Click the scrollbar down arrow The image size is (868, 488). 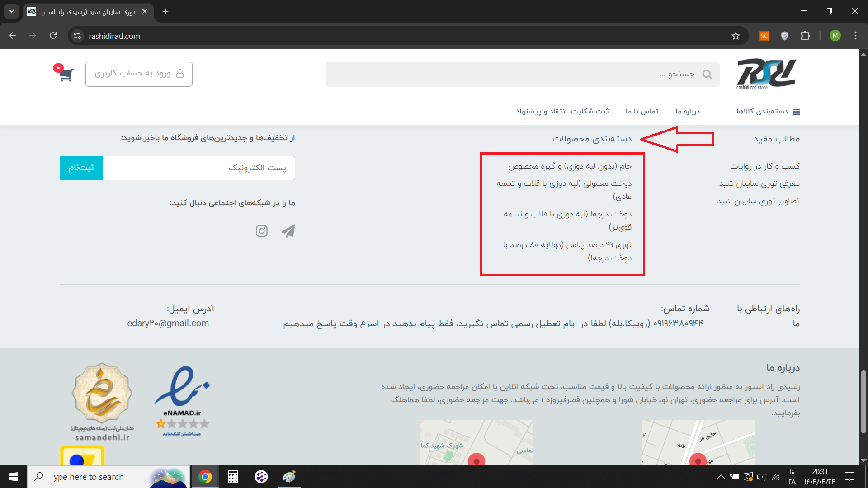(863, 460)
